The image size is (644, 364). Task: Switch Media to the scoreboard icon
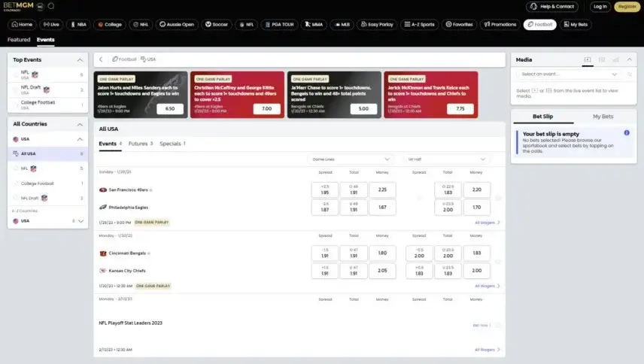[602, 60]
